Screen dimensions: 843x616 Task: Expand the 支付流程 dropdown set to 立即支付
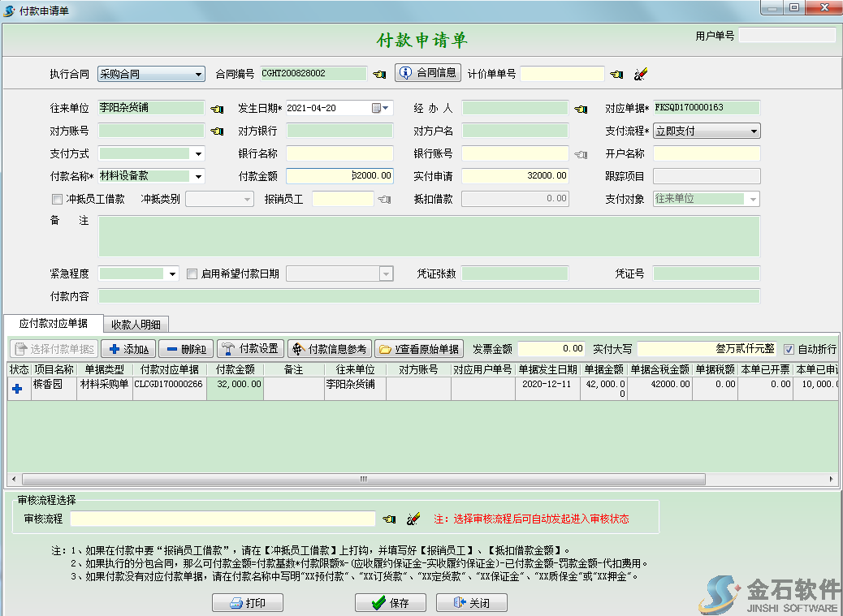[754, 130]
